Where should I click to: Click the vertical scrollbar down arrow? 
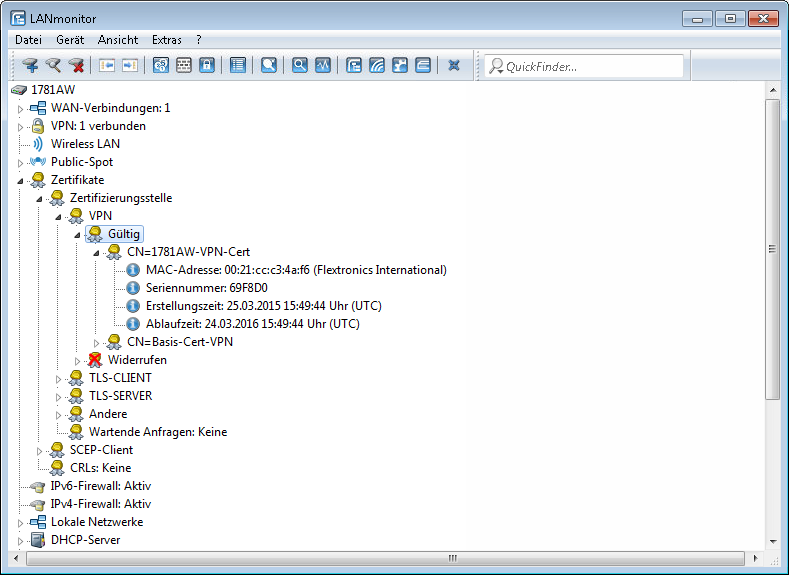point(772,540)
